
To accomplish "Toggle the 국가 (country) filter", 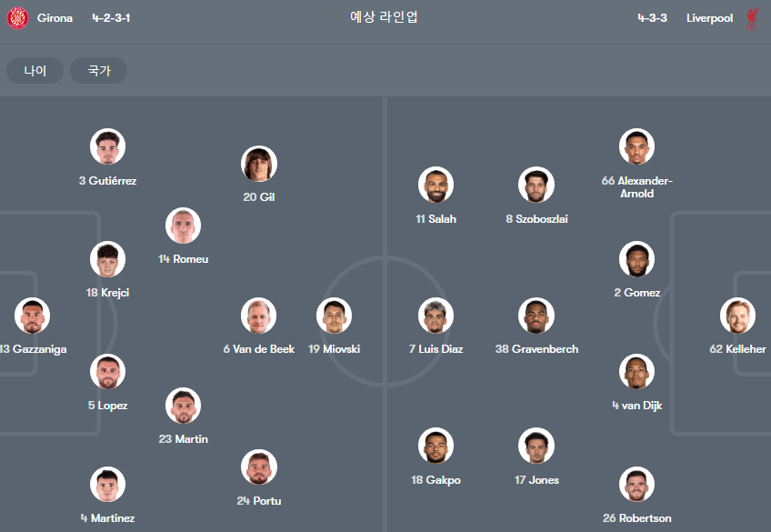I will (99, 70).
